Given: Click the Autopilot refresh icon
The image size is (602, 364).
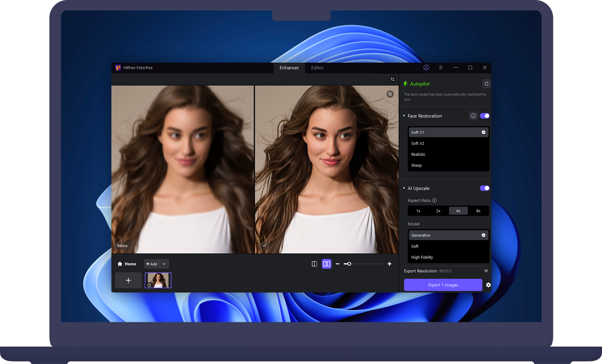Looking at the screenshot, I should 486,84.
